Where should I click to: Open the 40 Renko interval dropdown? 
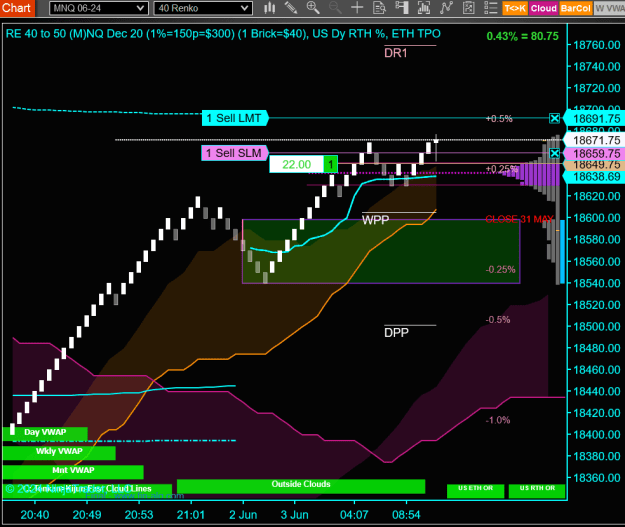(x=203, y=8)
